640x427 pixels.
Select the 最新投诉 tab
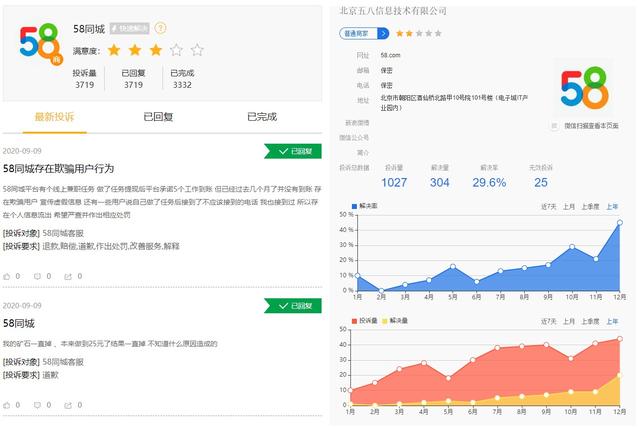pyautogui.click(x=54, y=117)
